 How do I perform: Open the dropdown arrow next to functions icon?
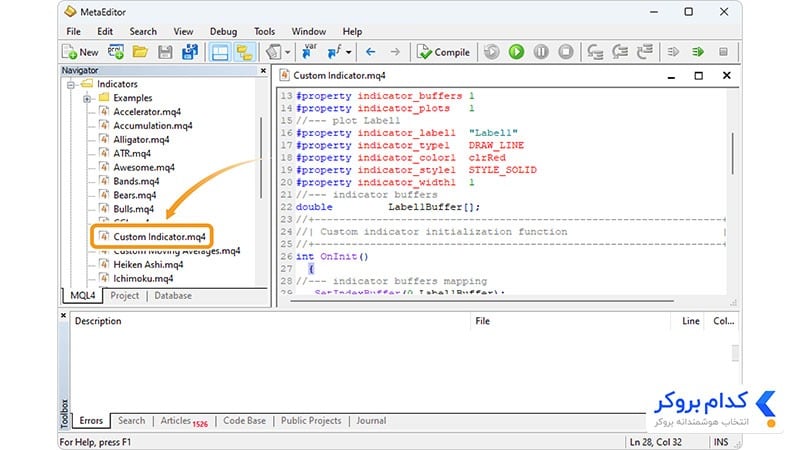click(348, 53)
